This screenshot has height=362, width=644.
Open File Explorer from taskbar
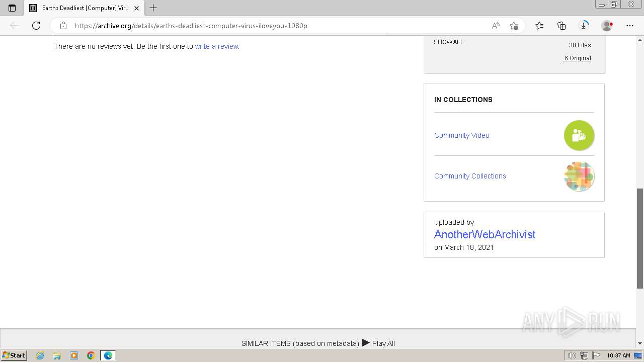coord(57,355)
